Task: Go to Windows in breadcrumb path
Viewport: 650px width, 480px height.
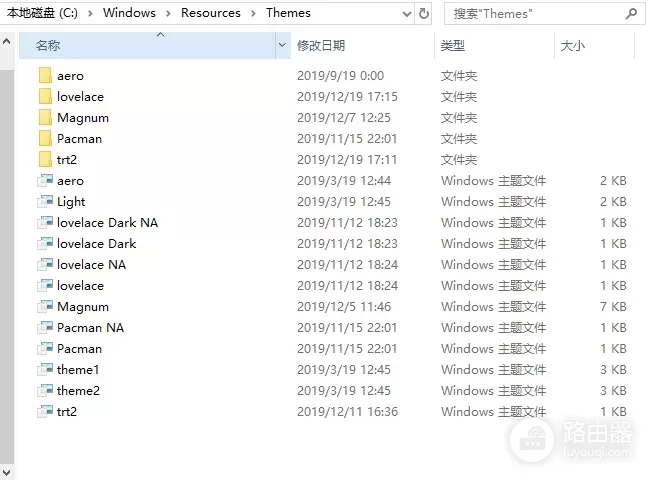Action: tap(129, 13)
